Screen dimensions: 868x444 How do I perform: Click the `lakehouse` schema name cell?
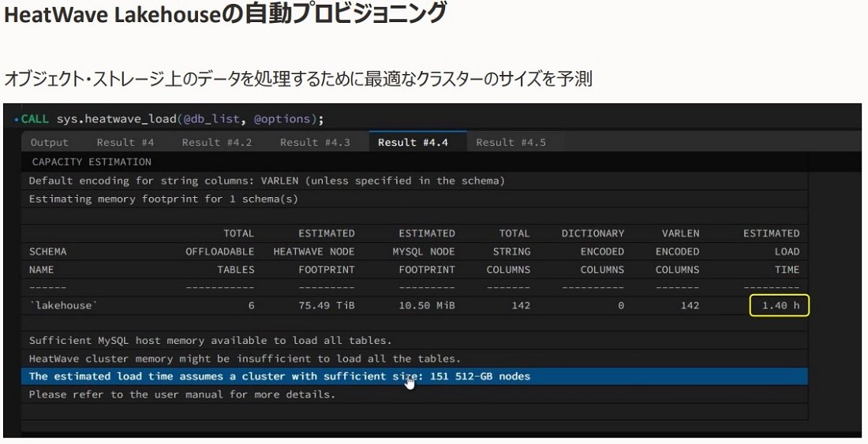(x=63, y=305)
